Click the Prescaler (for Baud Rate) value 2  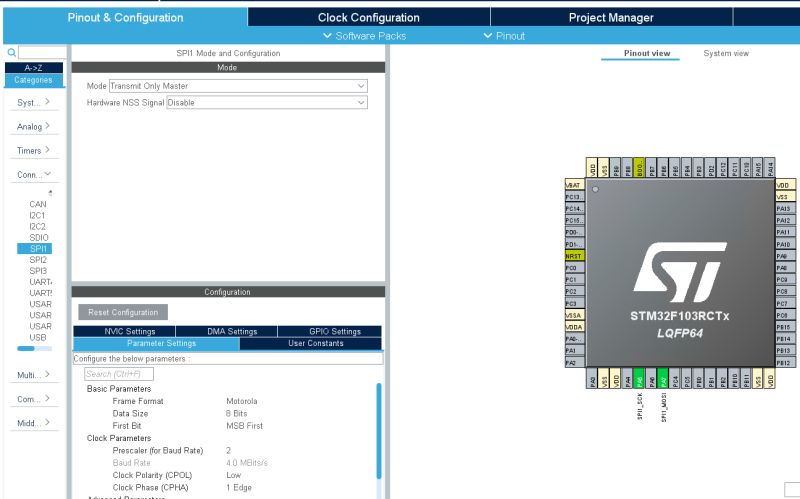(229, 451)
